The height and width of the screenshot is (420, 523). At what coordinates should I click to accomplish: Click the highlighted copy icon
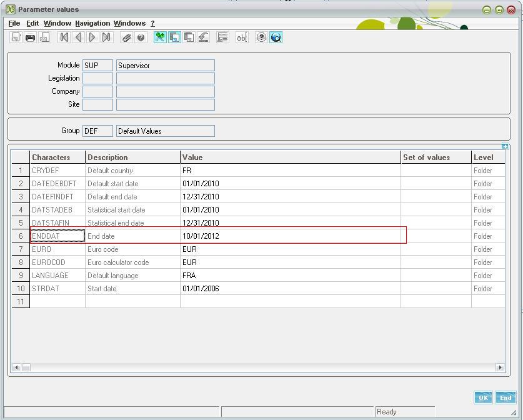click(x=174, y=37)
